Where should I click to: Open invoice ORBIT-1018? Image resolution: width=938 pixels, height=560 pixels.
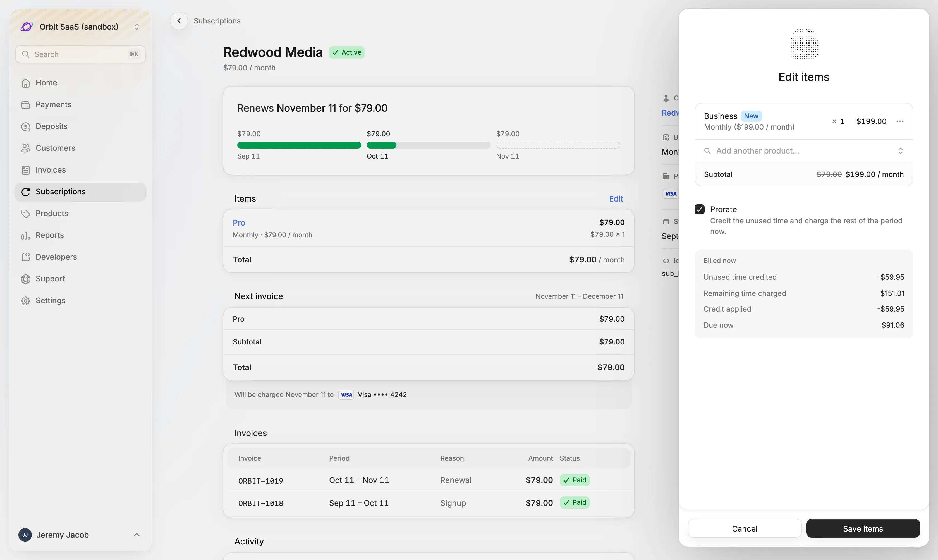tap(260, 503)
